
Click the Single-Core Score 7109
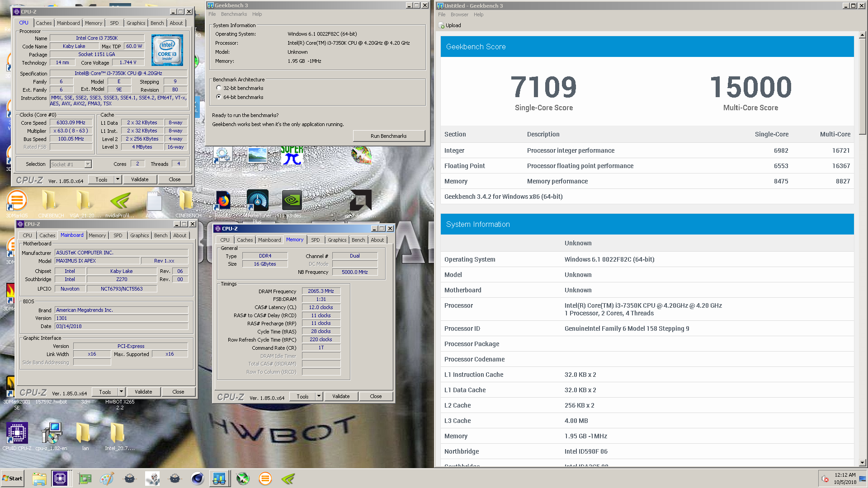click(x=543, y=87)
